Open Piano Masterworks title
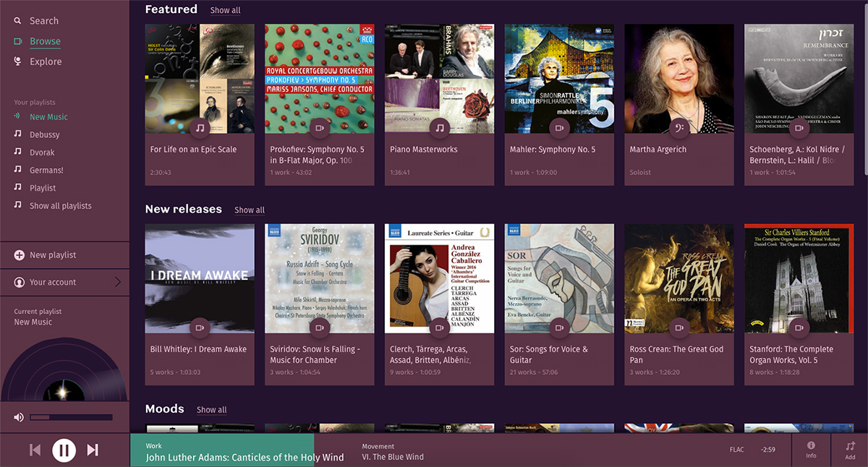This screenshot has height=467, width=868. [x=424, y=150]
